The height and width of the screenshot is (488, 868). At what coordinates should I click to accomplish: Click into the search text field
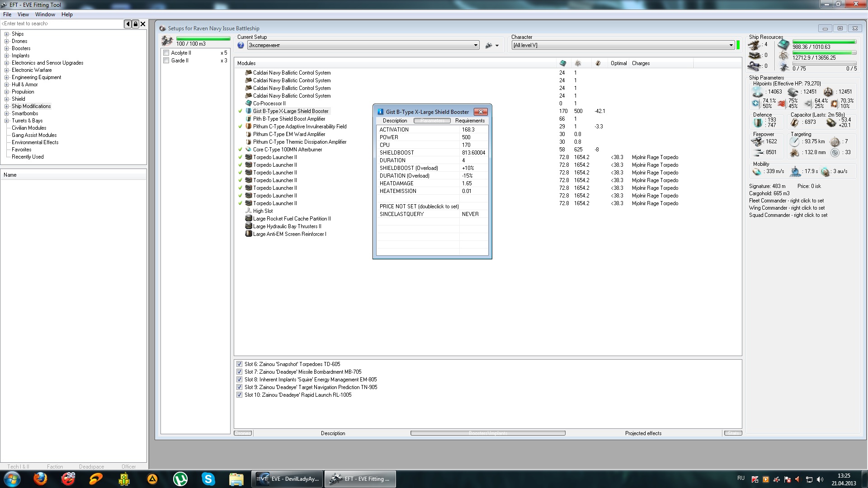62,24
